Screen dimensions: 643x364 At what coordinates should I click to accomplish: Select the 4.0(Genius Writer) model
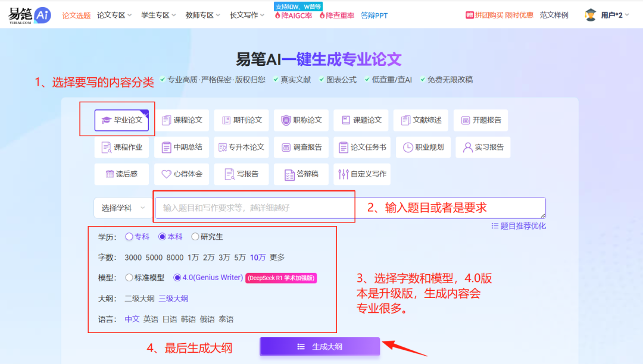pyautogui.click(x=208, y=278)
